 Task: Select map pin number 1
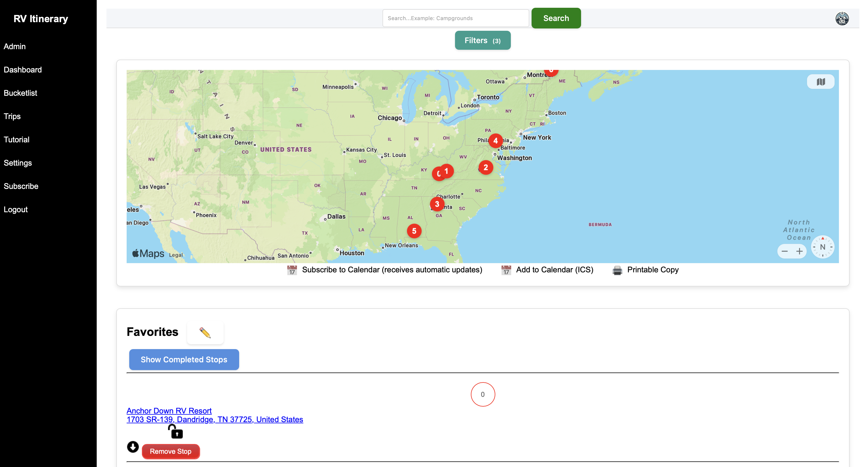(x=446, y=171)
